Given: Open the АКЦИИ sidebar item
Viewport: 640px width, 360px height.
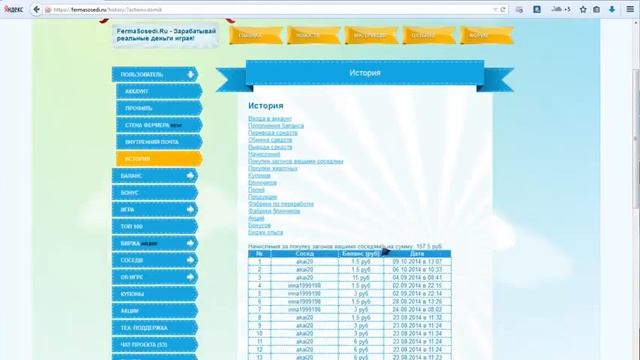Looking at the screenshot, I should [155, 311].
